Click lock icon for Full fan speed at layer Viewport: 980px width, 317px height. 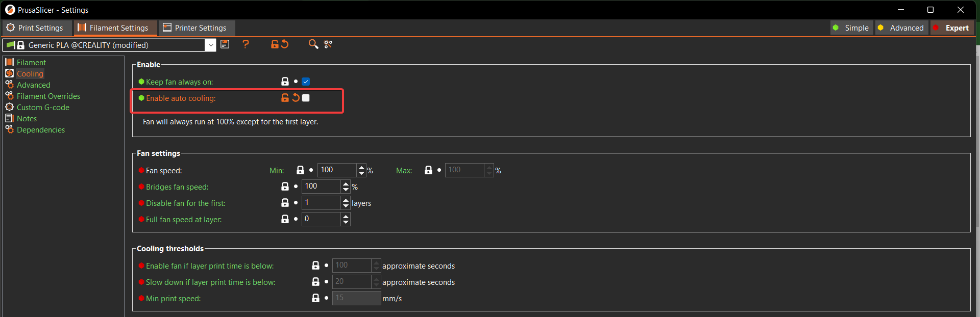pyautogui.click(x=285, y=219)
